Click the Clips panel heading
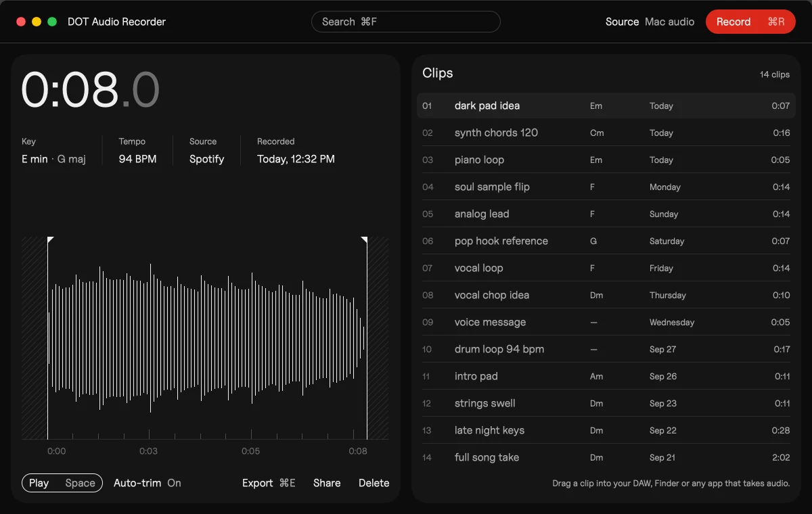Screen dimensions: 812x514 tap(438, 73)
